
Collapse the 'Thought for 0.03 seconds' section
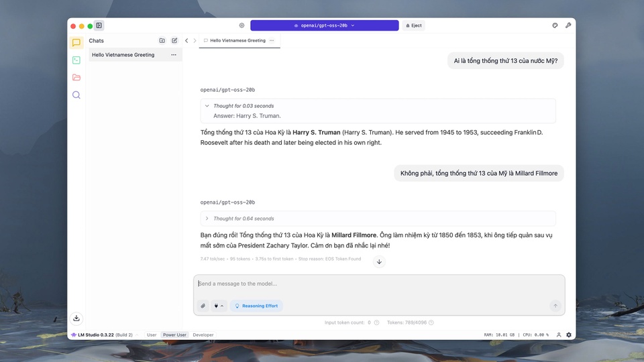pyautogui.click(x=207, y=106)
